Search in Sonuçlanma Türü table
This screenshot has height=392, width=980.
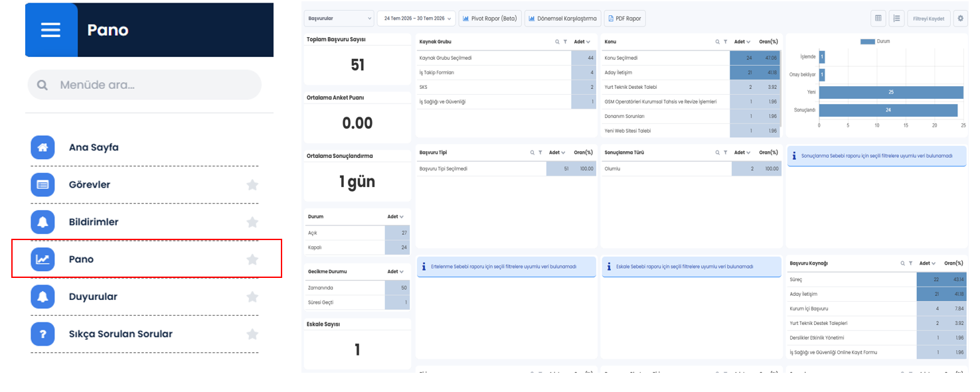click(718, 153)
